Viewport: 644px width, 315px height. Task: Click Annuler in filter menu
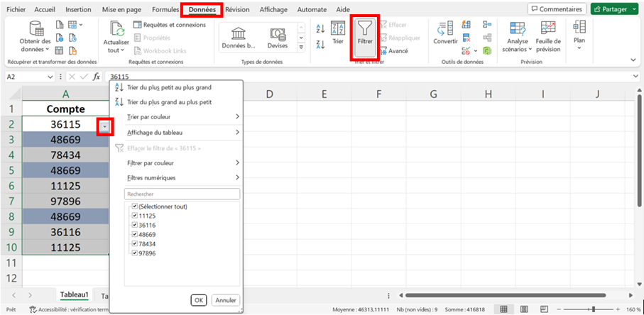click(226, 300)
